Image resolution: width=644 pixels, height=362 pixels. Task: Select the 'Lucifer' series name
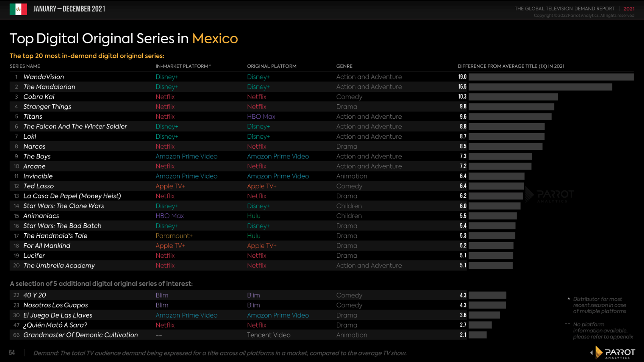point(34,256)
